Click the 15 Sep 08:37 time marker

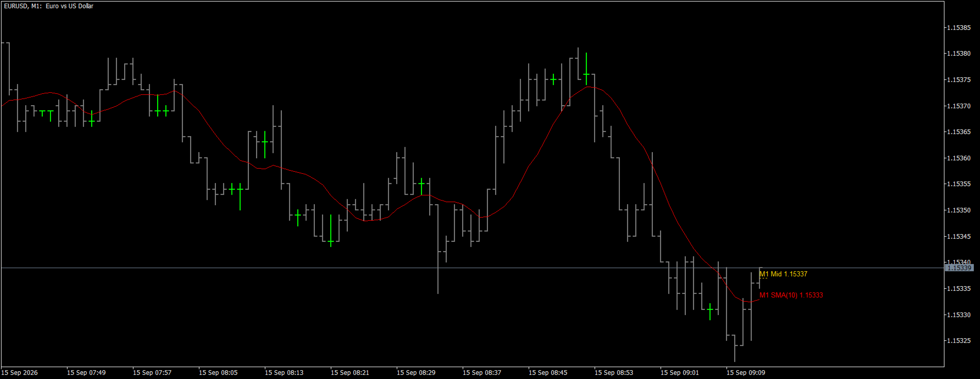point(482,372)
